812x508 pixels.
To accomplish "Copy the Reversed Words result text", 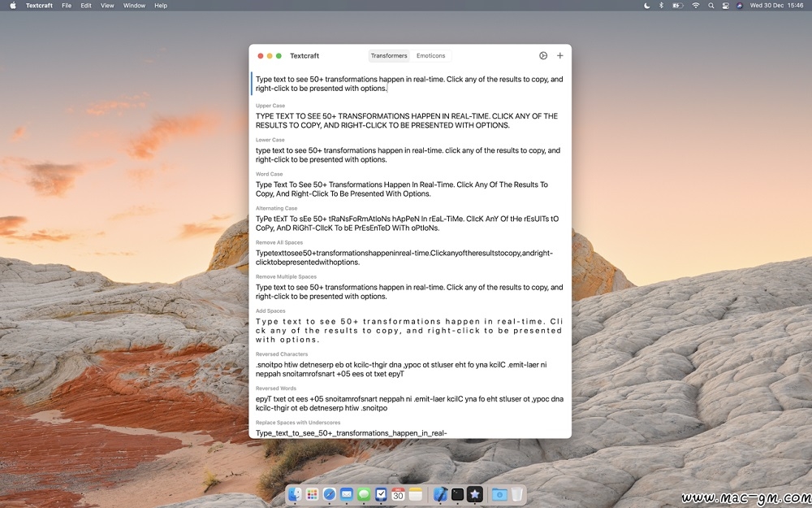I will [409, 403].
